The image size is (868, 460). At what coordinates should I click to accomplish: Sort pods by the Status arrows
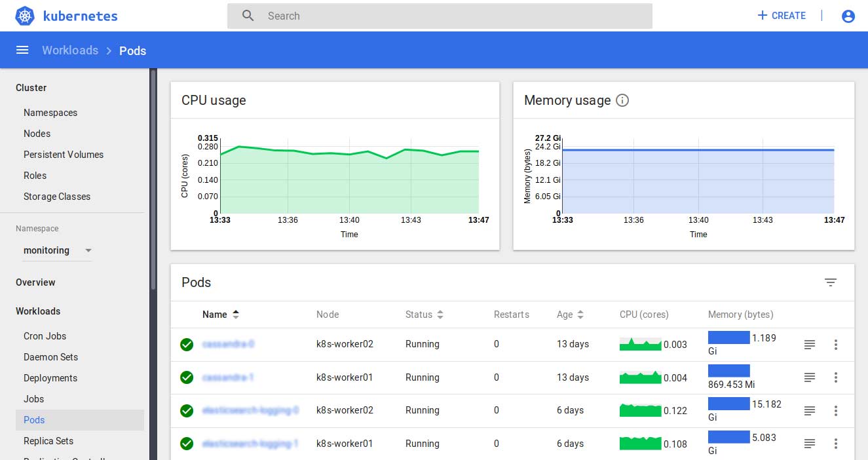point(440,315)
